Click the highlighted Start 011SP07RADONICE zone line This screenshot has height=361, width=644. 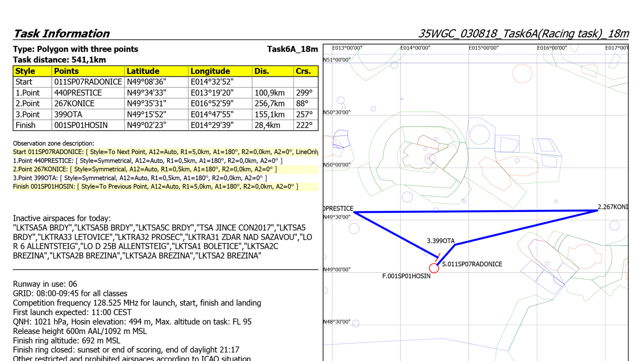tap(165, 152)
